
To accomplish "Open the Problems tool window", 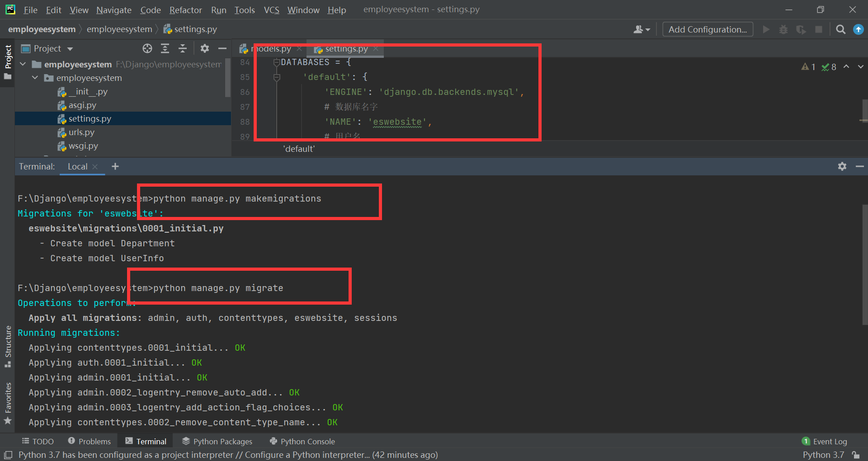I will (x=89, y=441).
